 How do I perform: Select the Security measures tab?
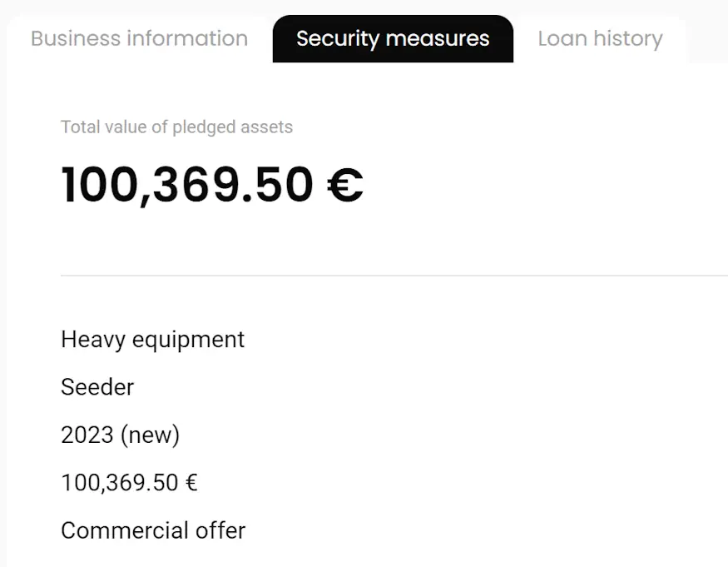[393, 39]
